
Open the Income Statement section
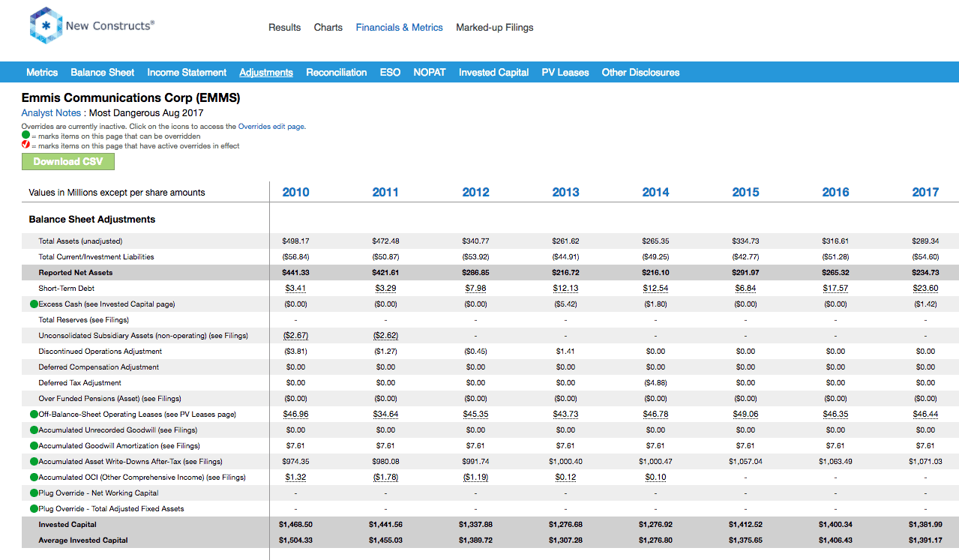(x=187, y=73)
